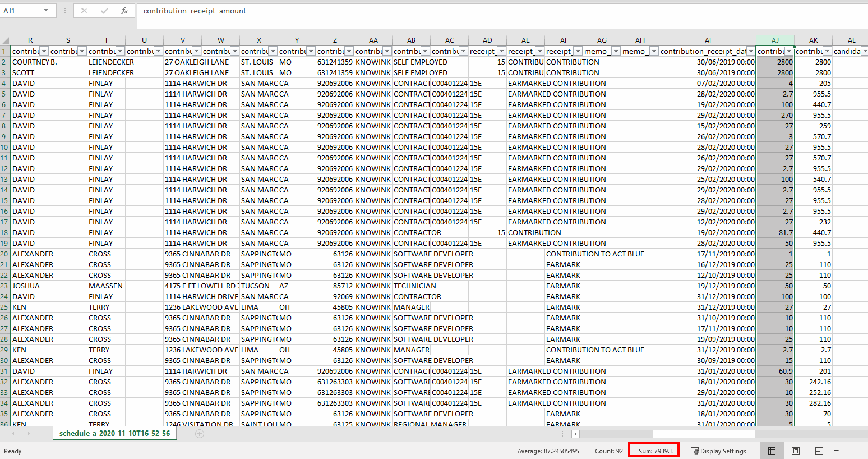Select row 20 header

[5, 254]
